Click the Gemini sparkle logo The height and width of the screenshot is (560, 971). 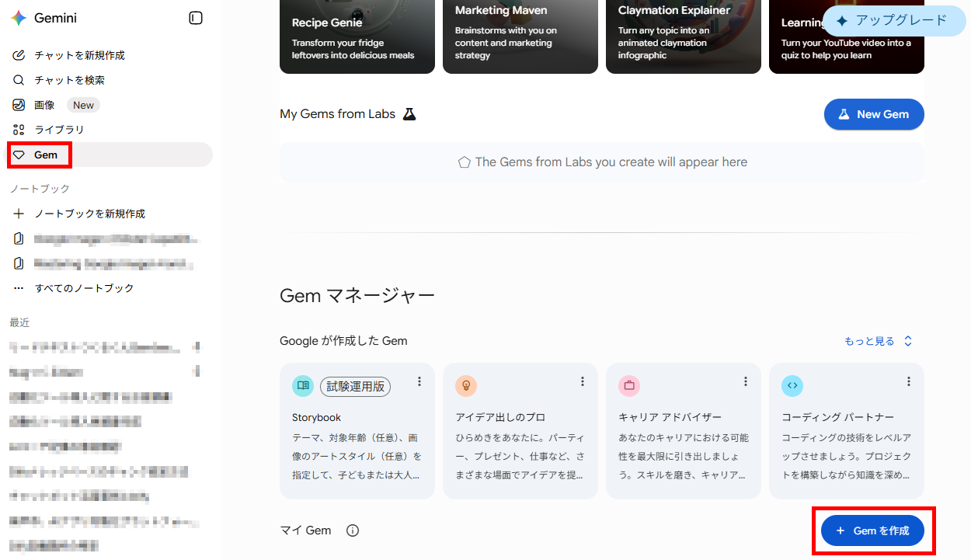click(19, 18)
